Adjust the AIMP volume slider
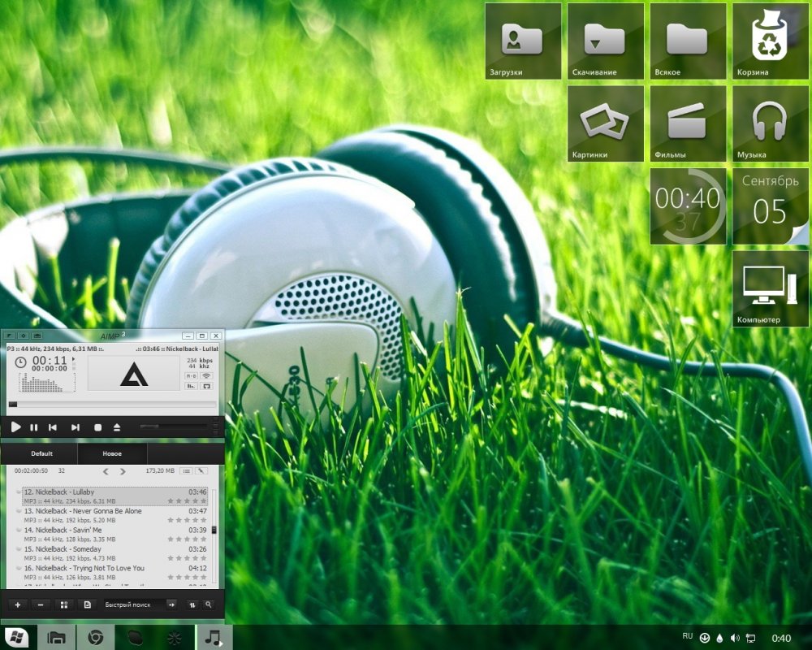This screenshot has width=812, height=650. pos(174,427)
